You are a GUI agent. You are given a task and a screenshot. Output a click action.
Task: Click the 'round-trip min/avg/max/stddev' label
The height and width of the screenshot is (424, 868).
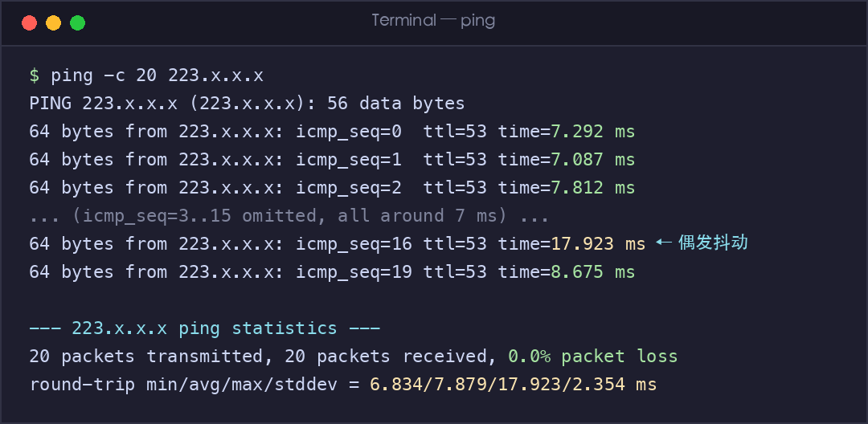[183, 384]
